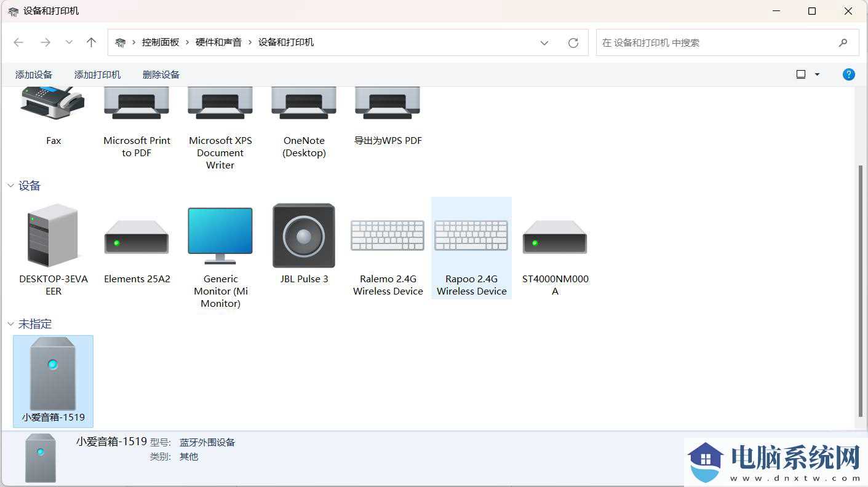Expand the chevron after 控制面板 breadcrumb
Screen dimensions: 868x487
[x=188, y=42]
